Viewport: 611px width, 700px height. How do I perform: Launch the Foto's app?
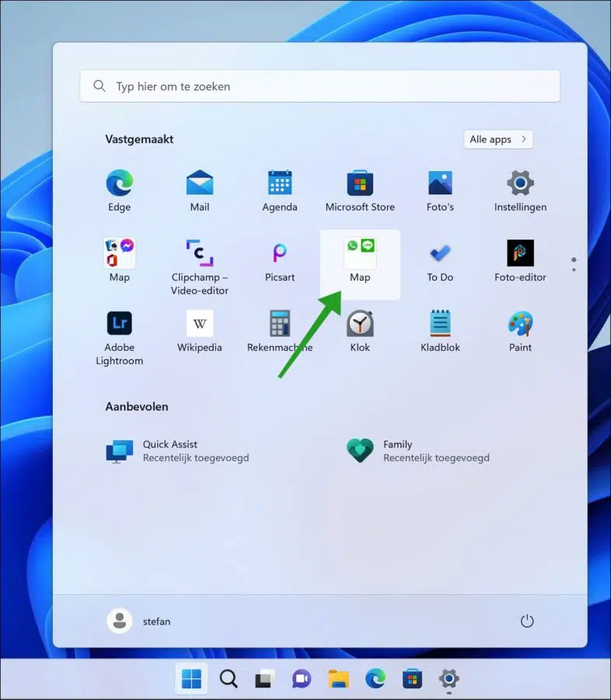point(440,190)
